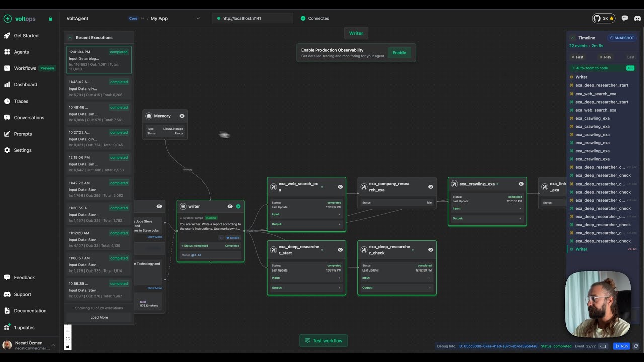Screen dimensions: 644x362
Task: Click canvas lock control icon
Action: (x=68, y=346)
